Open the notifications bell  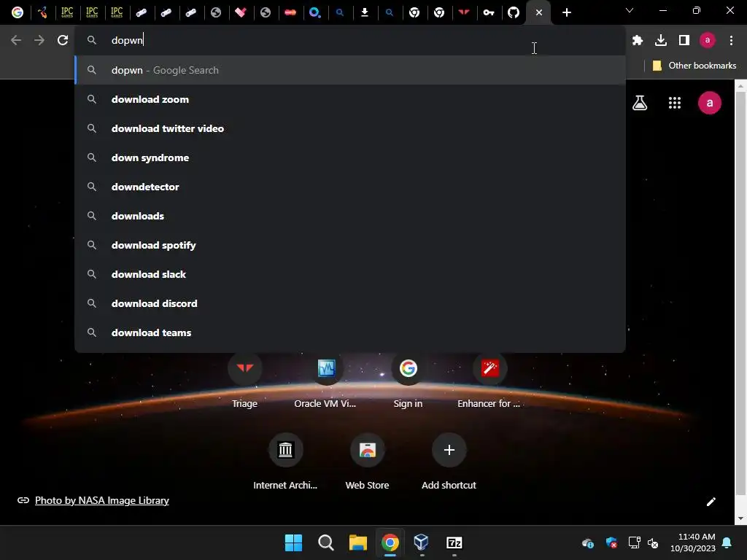pos(727,542)
